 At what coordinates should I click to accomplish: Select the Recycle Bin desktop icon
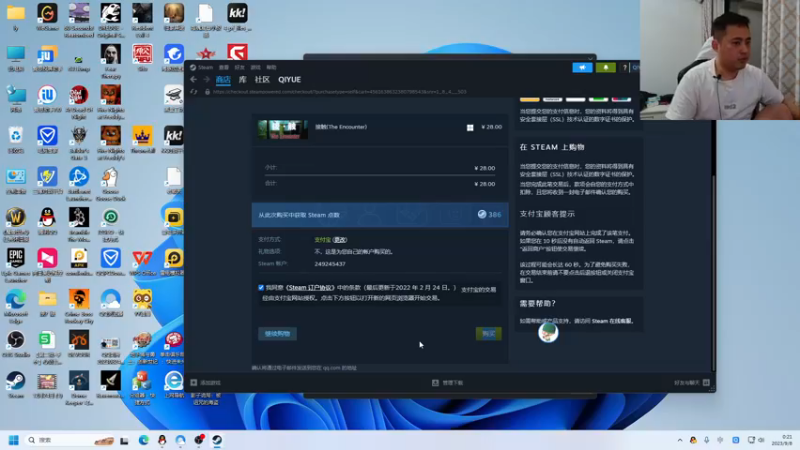[x=15, y=139]
